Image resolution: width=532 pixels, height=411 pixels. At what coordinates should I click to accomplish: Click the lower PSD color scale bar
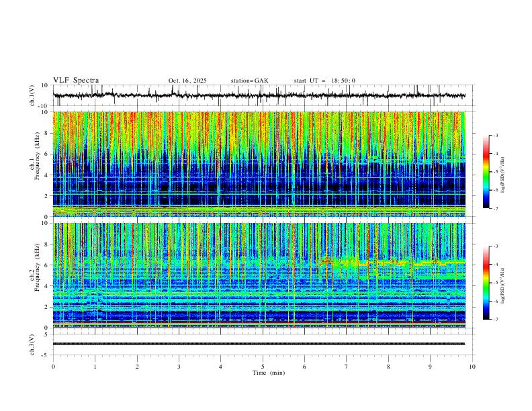click(486, 283)
